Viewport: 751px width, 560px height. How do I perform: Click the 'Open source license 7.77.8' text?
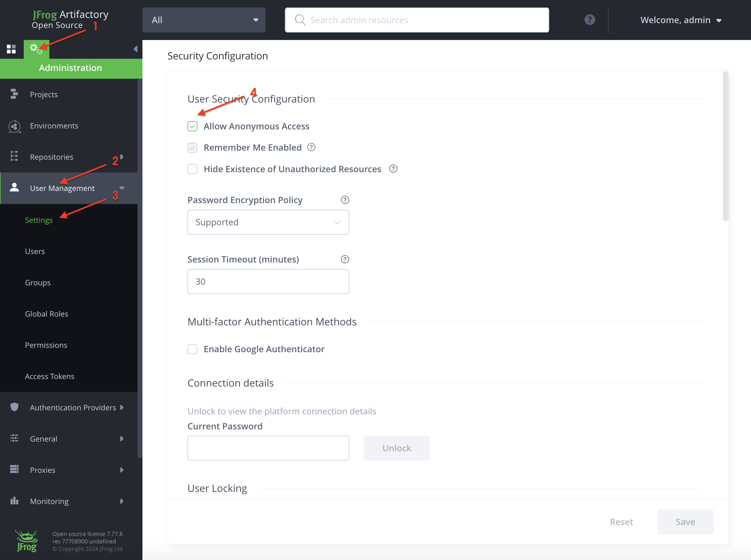tap(87, 533)
